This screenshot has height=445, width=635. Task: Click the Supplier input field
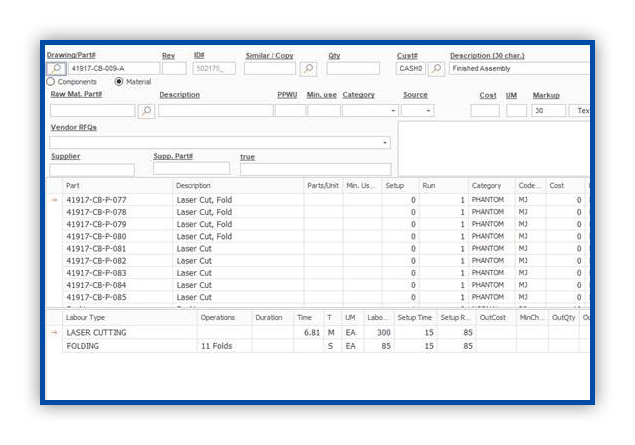pos(92,170)
